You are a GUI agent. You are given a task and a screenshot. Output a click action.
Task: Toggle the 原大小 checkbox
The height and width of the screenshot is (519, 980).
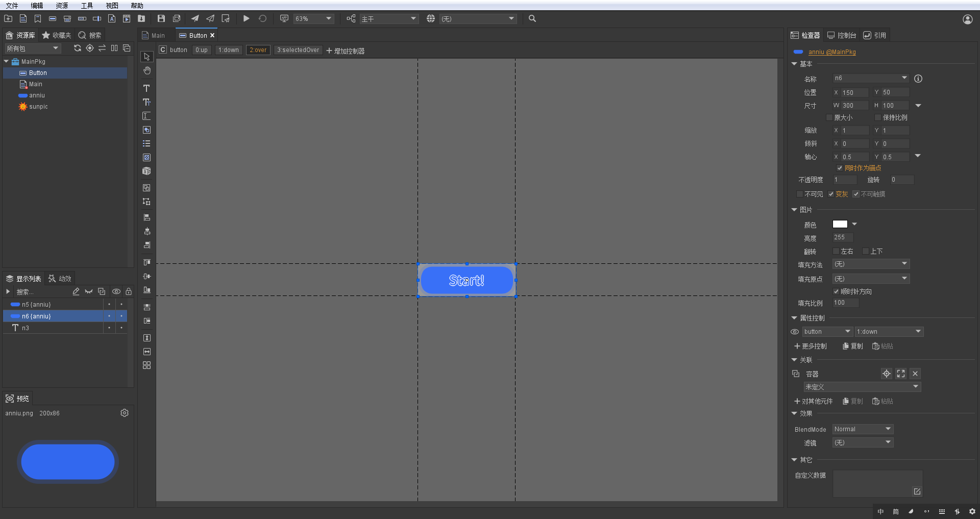point(829,117)
